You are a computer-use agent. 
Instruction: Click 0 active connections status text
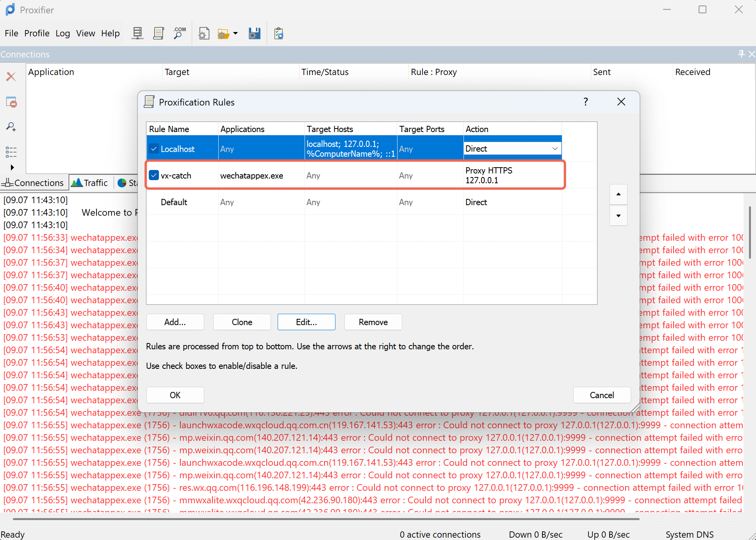click(x=440, y=534)
